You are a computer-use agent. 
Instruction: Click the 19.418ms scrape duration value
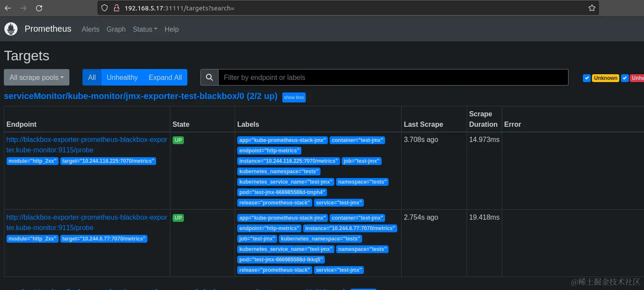[x=484, y=217]
